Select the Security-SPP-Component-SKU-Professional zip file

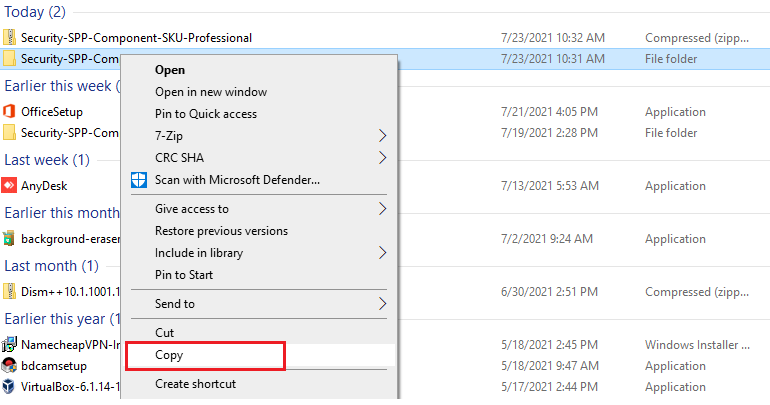coord(136,38)
